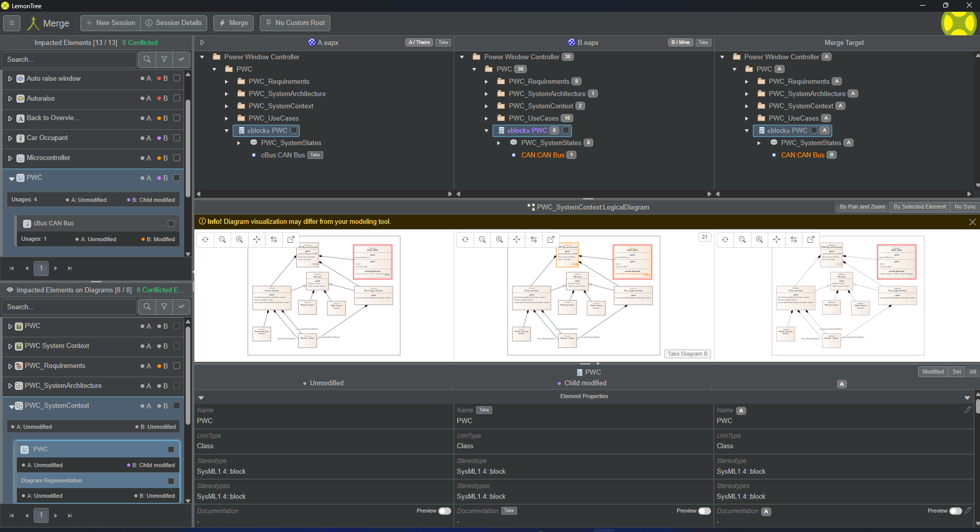This screenshot has height=532, width=980.
Task: Collapse the Element Properties section
Action: 201,397
